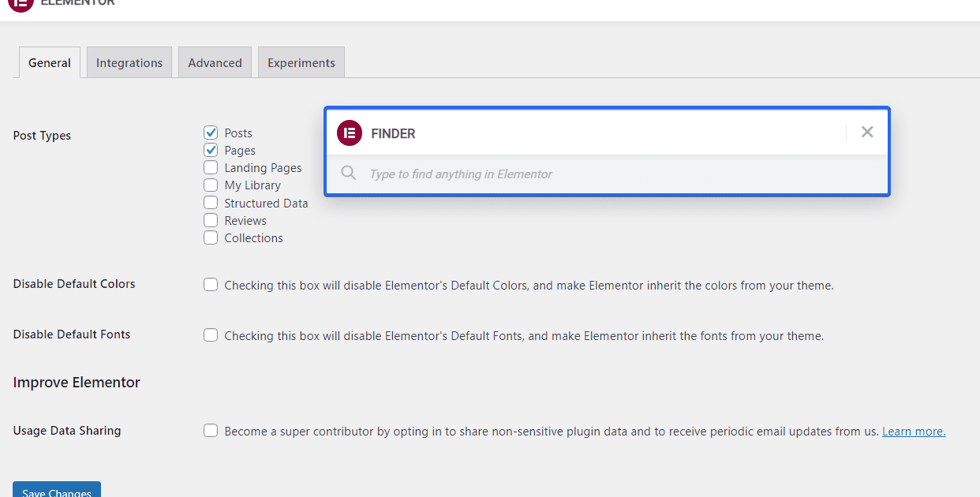Uncheck the Pages post type checkbox
Viewport: 980px width, 497px height.
(211, 150)
